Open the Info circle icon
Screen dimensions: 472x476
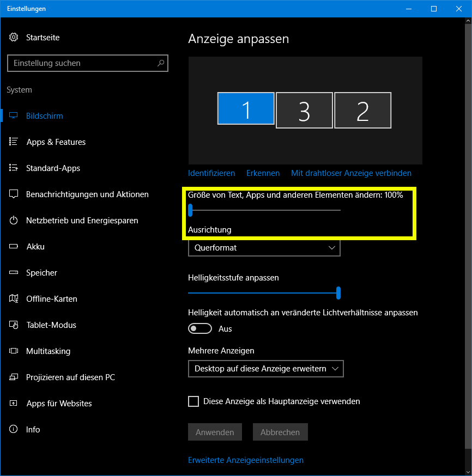pos(14,430)
